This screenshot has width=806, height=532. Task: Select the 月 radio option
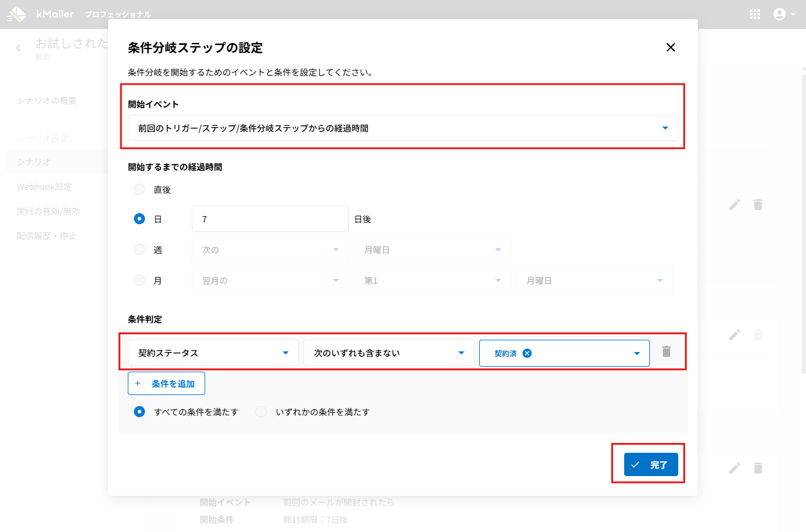(x=139, y=281)
